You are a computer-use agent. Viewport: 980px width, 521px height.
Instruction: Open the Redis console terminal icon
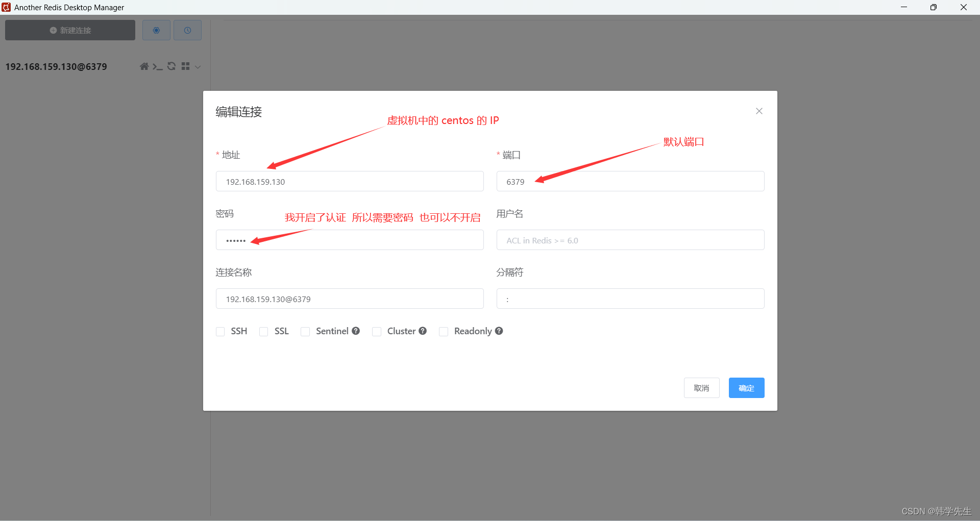[158, 66]
